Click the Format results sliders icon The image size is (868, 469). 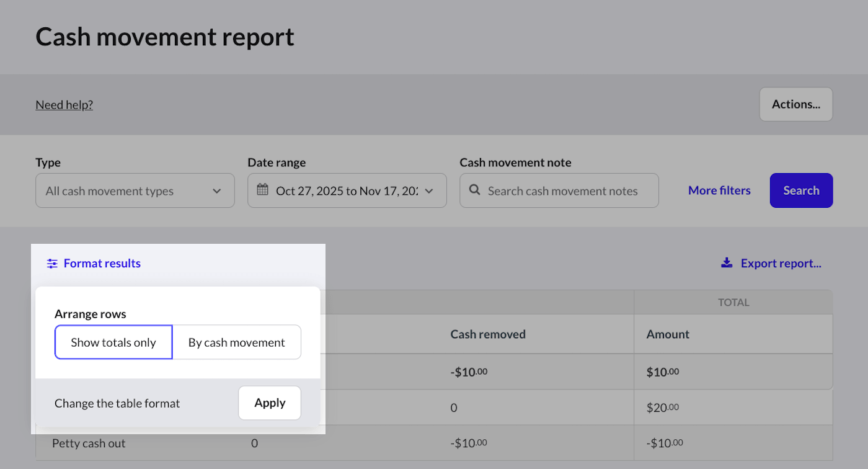(52, 263)
